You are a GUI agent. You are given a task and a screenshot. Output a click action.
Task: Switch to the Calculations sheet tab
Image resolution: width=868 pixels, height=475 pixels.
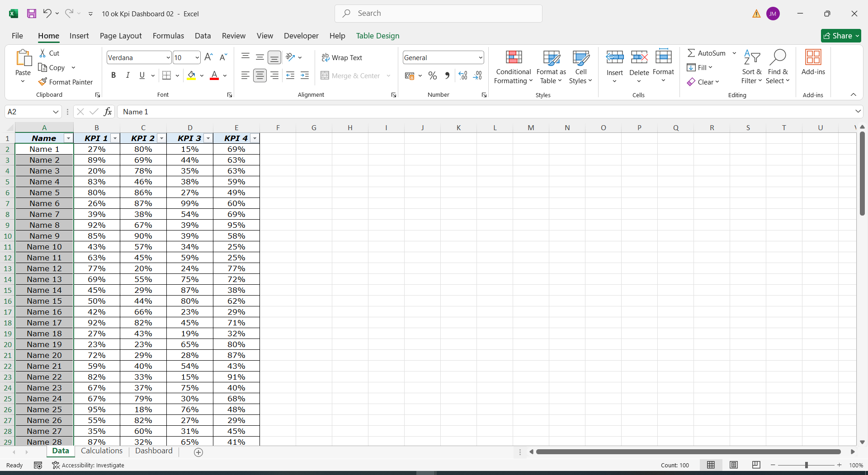coord(102,451)
